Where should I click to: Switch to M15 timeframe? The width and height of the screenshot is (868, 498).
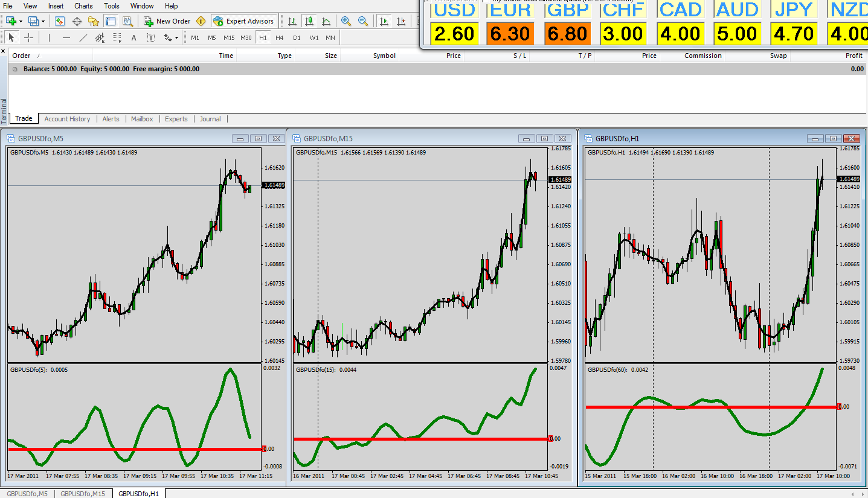tap(229, 37)
